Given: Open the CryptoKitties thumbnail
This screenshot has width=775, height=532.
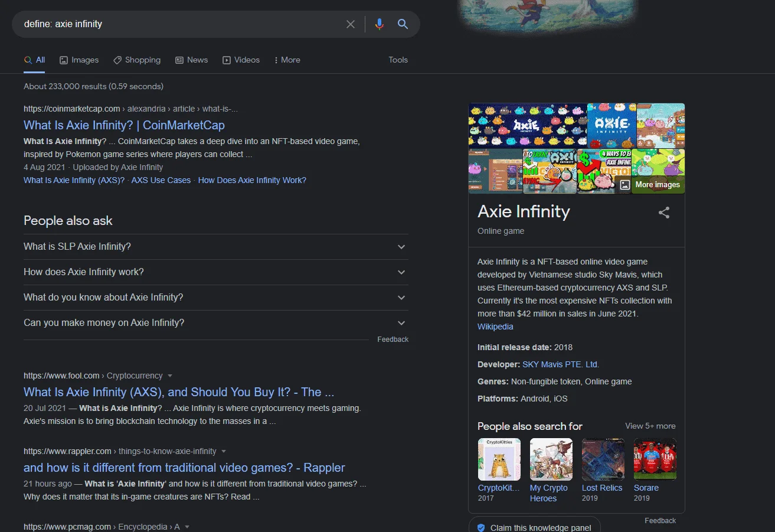Looking at the screenshot, I should click(x=499, y=459).
